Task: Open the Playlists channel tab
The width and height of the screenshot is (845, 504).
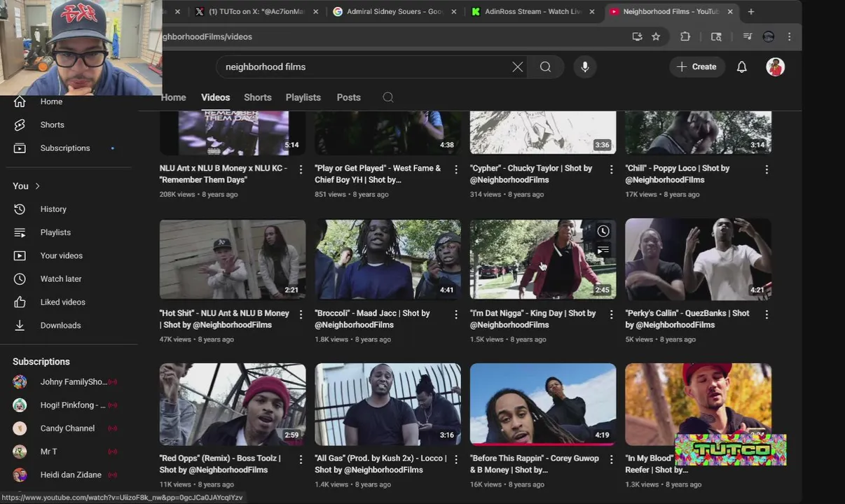Action: (303, 97)
